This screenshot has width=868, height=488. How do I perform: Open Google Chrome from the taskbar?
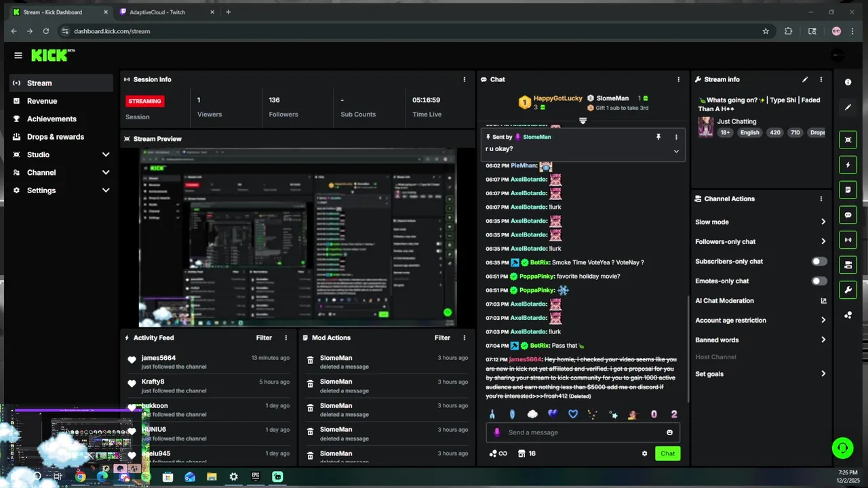coord(80,476)
